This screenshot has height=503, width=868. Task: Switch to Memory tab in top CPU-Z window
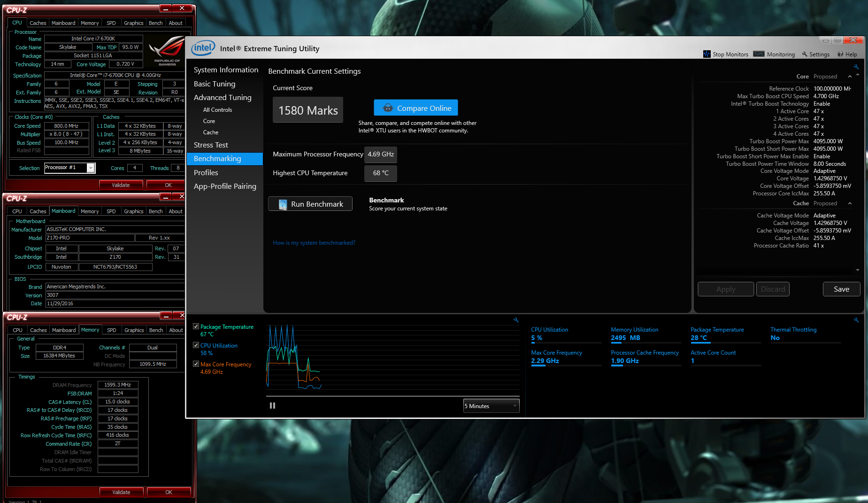click(90, 23)
